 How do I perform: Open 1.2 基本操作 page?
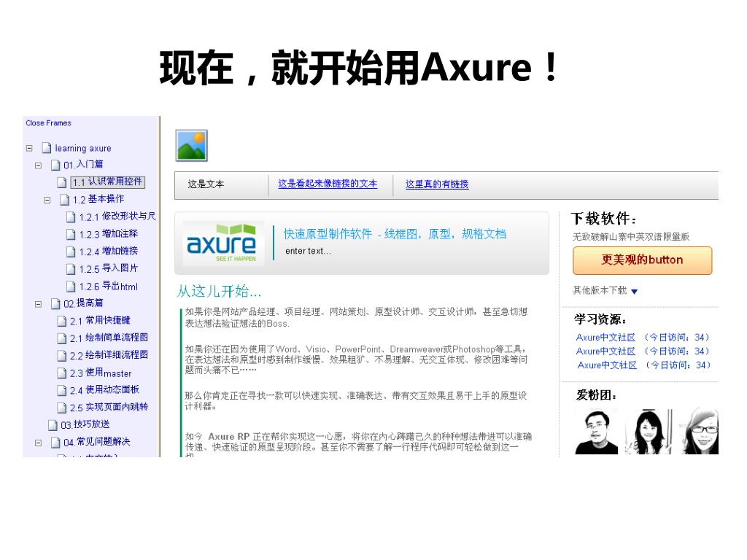(98, 199)
